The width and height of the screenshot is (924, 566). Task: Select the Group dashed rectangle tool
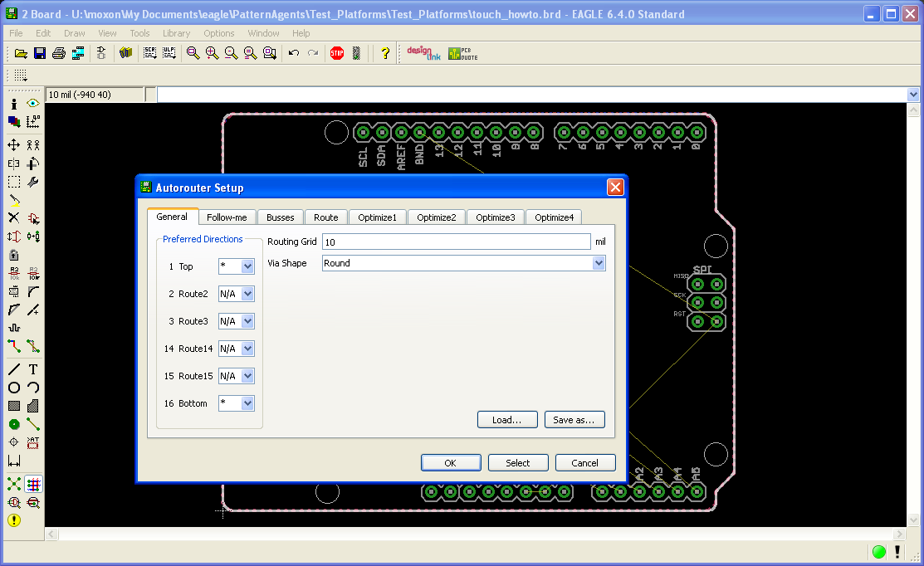[x=14, y=182]
